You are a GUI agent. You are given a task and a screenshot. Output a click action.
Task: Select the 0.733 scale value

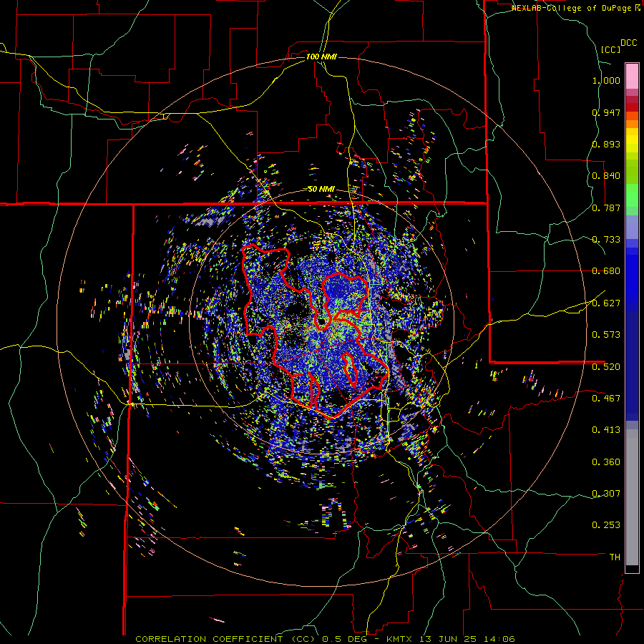coord(606,240)
